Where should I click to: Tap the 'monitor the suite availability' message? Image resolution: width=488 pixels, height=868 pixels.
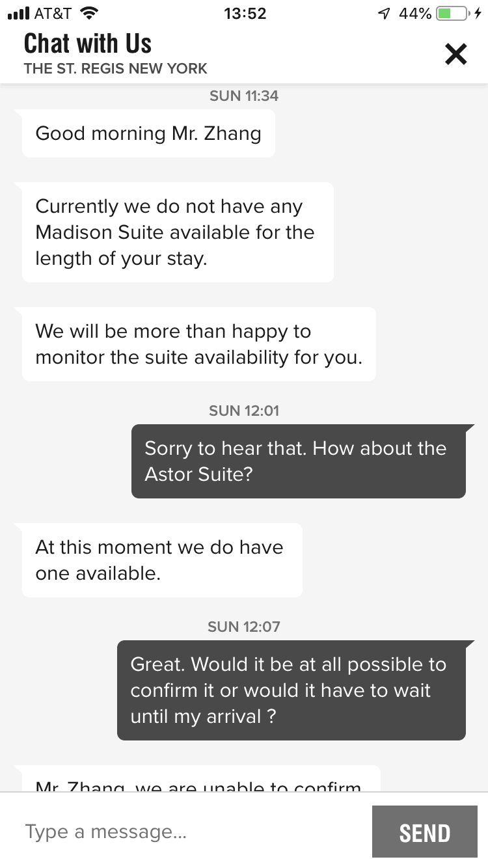click(x=198, y=344)
